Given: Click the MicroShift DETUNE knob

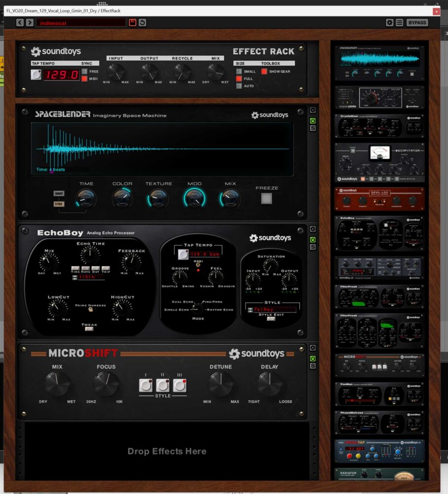Looking at the screenshot, I should point(221,384).
